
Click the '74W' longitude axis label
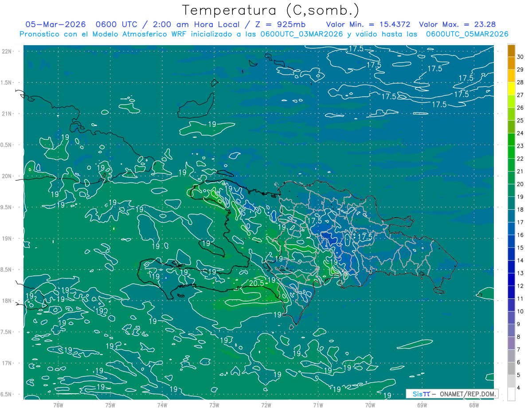[162, 405]
